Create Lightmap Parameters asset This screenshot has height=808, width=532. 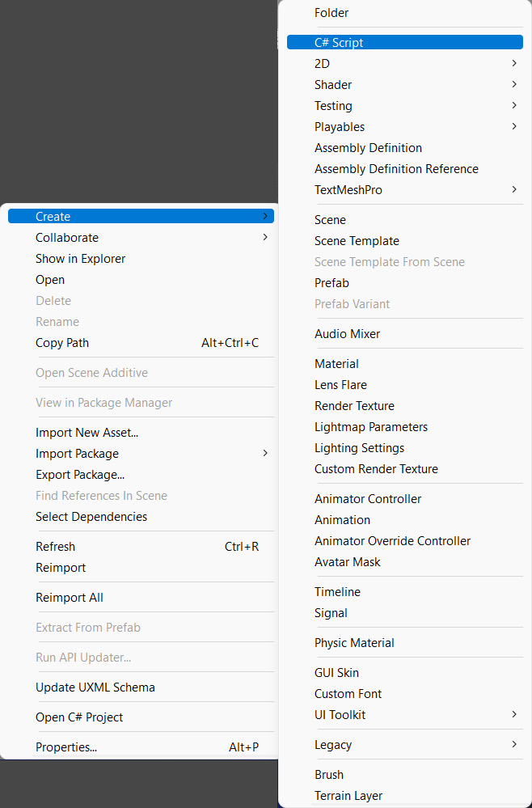[x=405, y=427]
